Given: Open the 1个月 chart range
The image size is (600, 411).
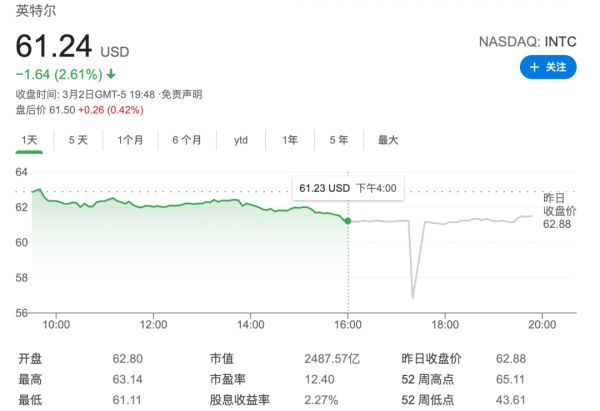Looking at the screenshot, I should pos(130,140).
